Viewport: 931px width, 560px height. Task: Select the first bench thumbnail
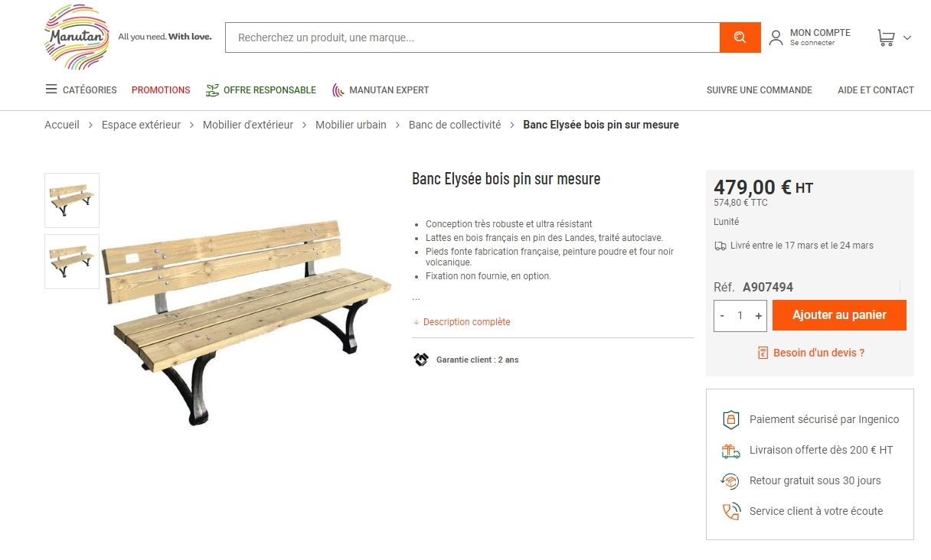click(x=72, y=200)
